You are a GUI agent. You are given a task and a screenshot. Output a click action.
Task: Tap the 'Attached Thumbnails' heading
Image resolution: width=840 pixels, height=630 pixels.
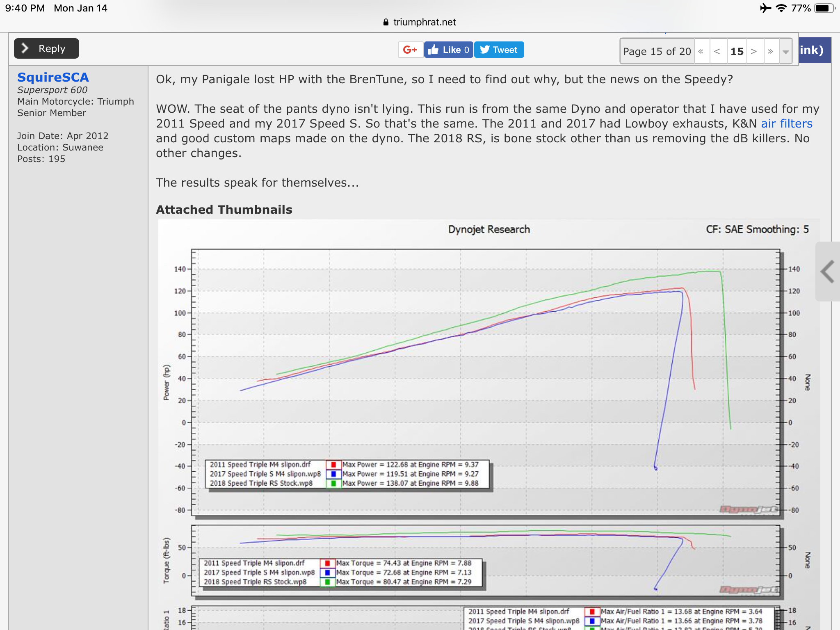[224, 210]
